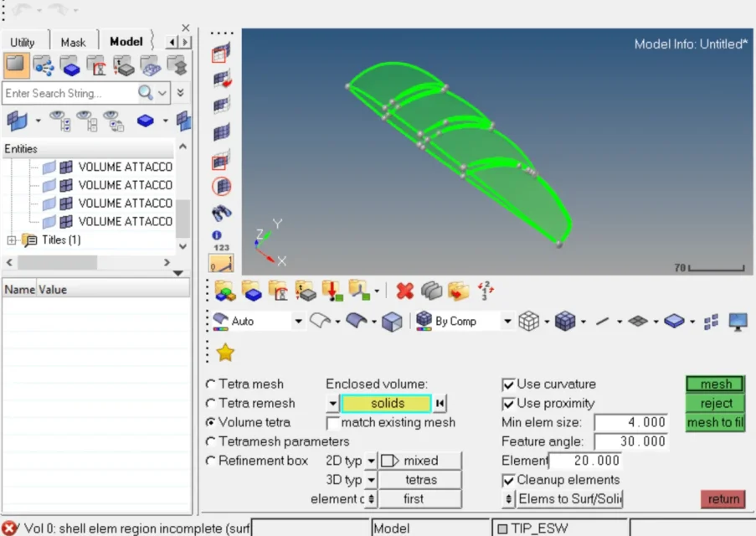Click the yellow star favorites icon
The height and width of the screenshot is (536, 756).
point(225,353)
